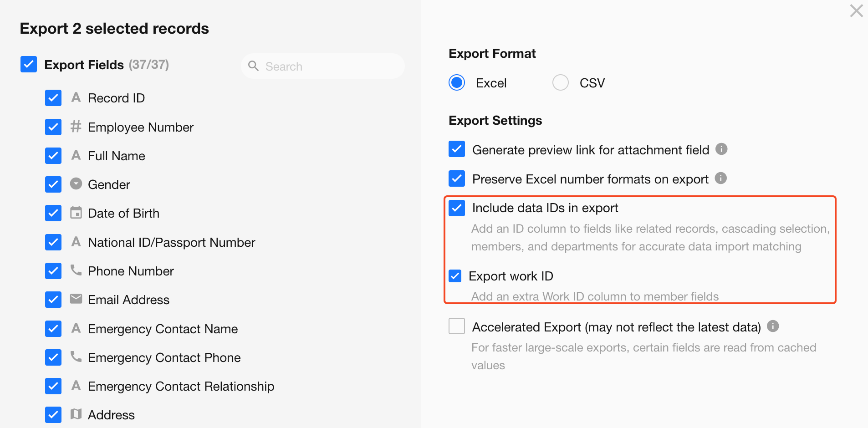Click the dropdown-type icon beside Gender
The image size is (868, 428).
pos(76,183)
